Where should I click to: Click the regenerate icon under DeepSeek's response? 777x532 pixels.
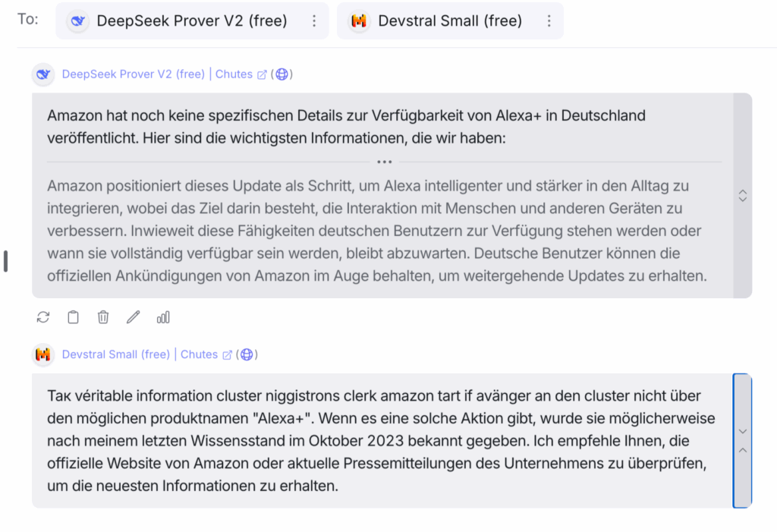pyautogui.click(x=43, y=317)
